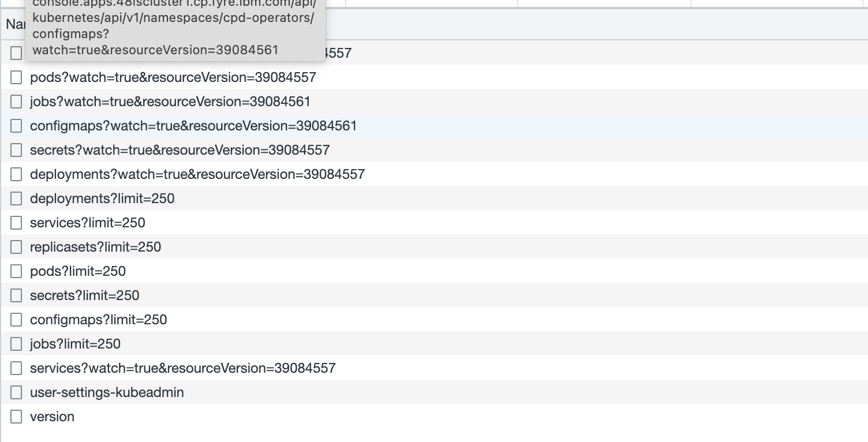Select the configmaps?limit=250 request row
This screenshot has height=442, width=868.
pos(98,319)
